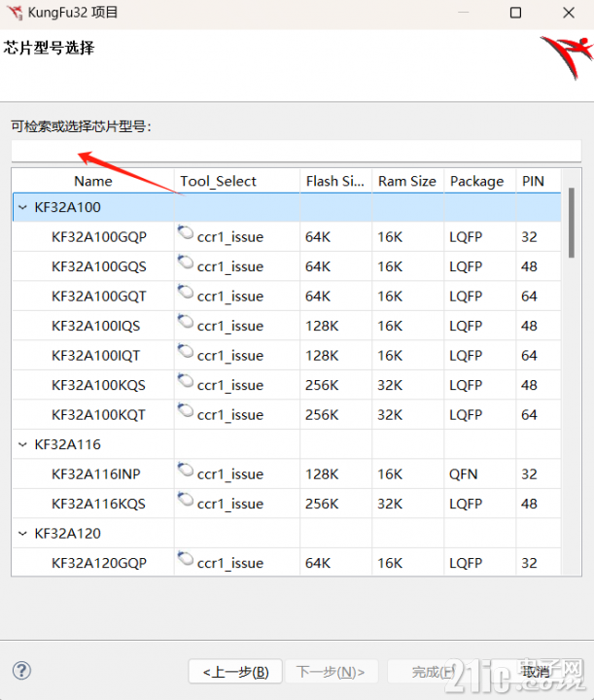Sort by the Name column header
594x700 pixels.
click(93, 181)
